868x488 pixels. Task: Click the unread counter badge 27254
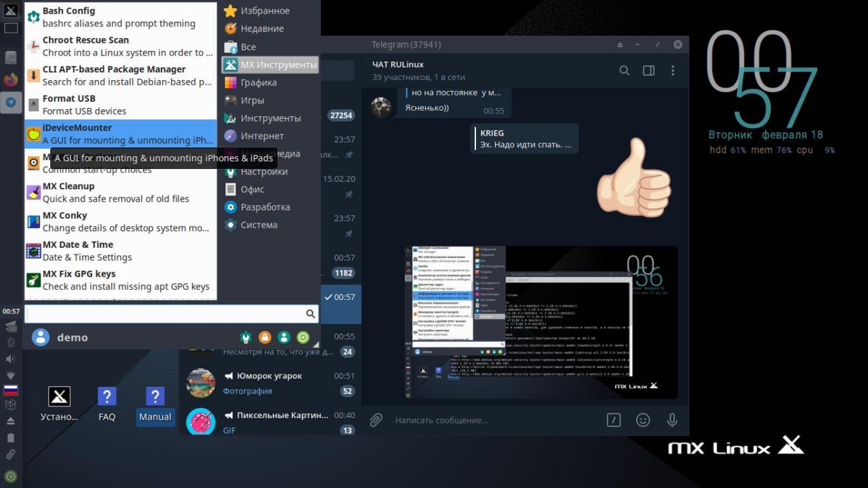(x=341, y=115)
